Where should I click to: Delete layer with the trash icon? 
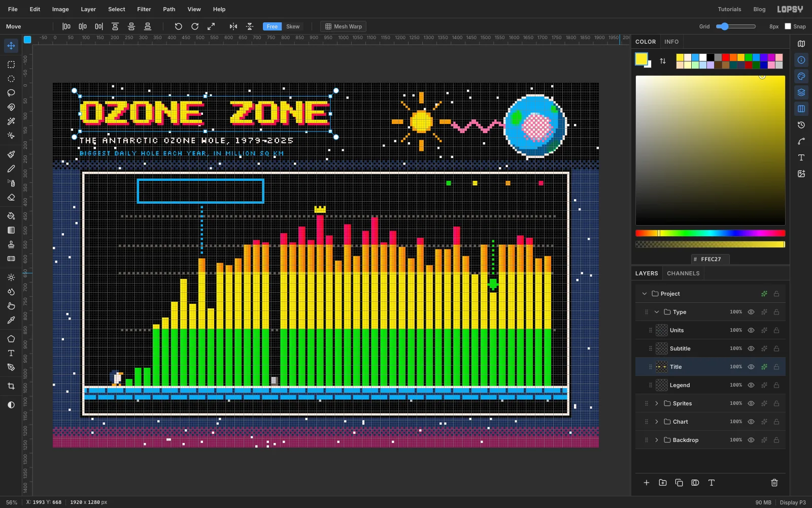774,483
